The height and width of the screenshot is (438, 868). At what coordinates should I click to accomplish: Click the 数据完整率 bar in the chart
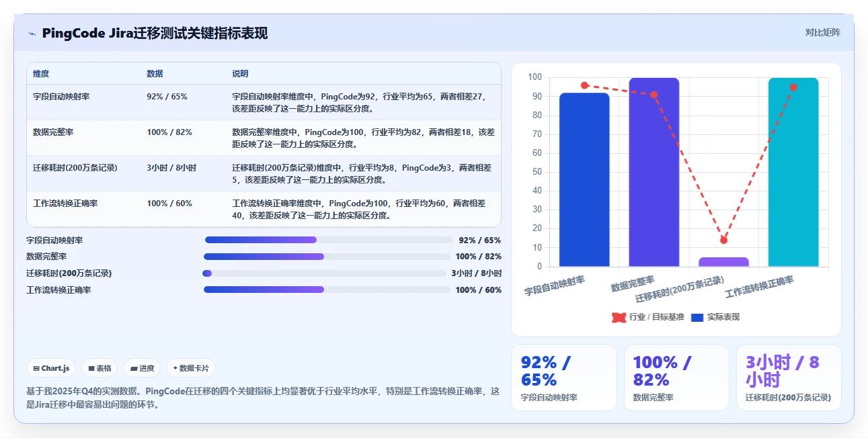coord(654,172)
